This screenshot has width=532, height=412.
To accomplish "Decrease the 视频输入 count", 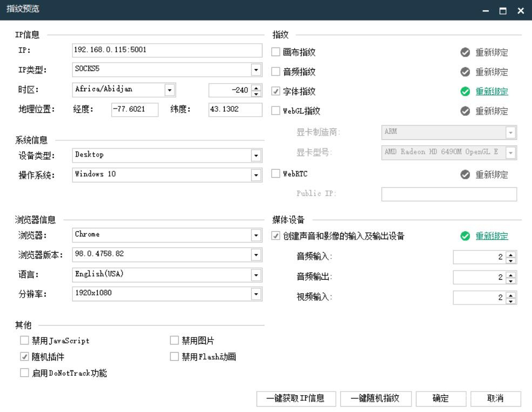I will pyautogui.click(x=511, y=301).
